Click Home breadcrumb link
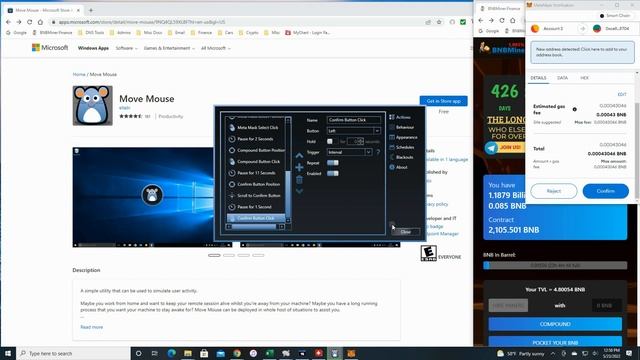 (79, 74)
